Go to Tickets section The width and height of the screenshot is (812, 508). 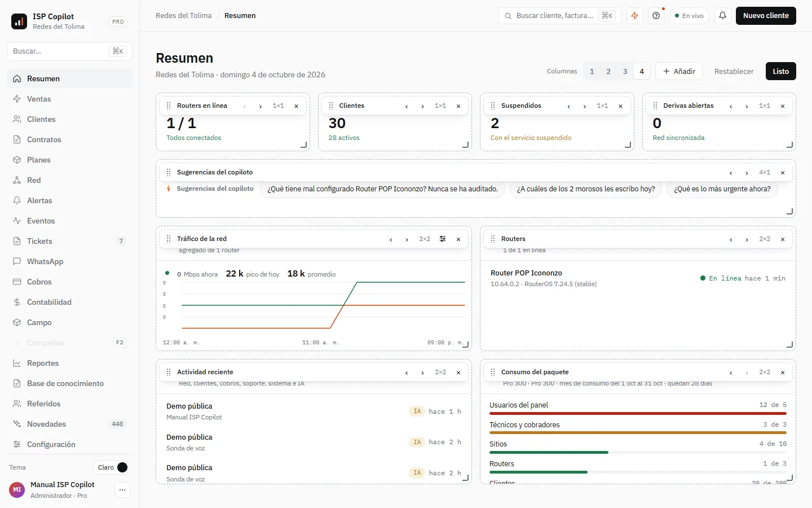coord(70,242)
